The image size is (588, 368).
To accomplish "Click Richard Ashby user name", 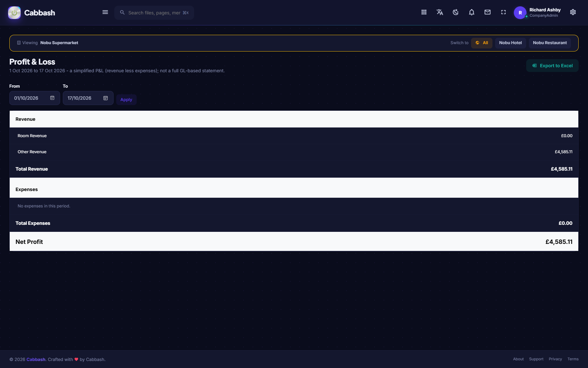I will click(x=545, y=10).
